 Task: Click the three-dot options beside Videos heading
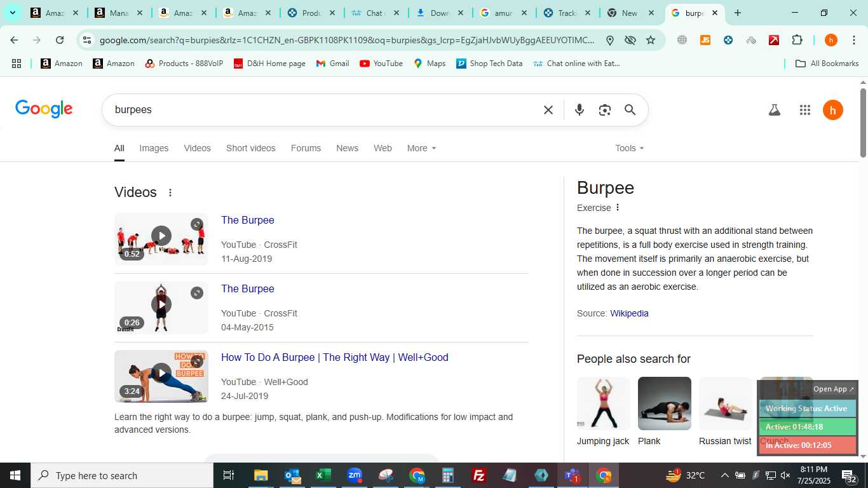click(x=170, y=193)
